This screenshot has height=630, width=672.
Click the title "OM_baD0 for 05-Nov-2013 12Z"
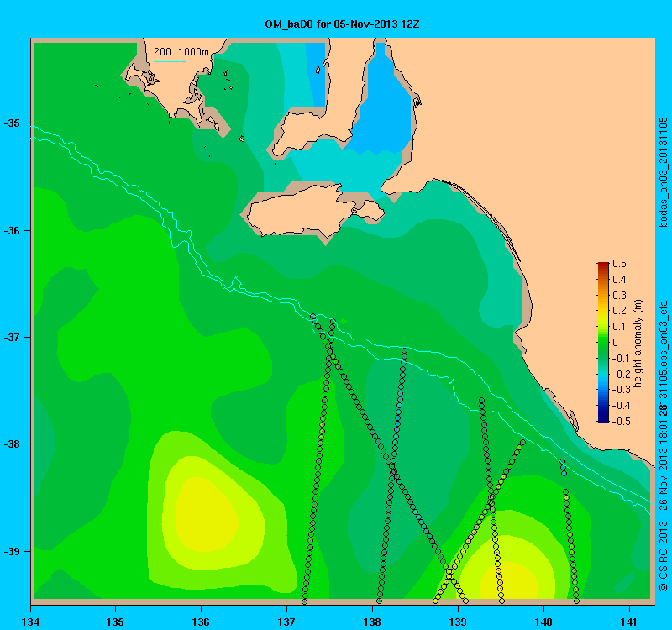tap(342, 24)
